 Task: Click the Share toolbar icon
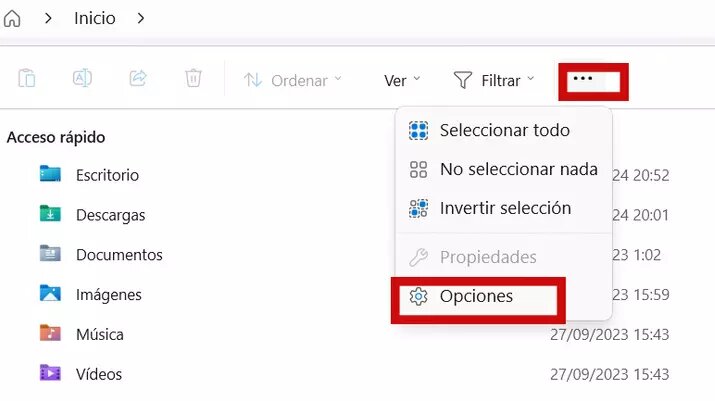139,79
